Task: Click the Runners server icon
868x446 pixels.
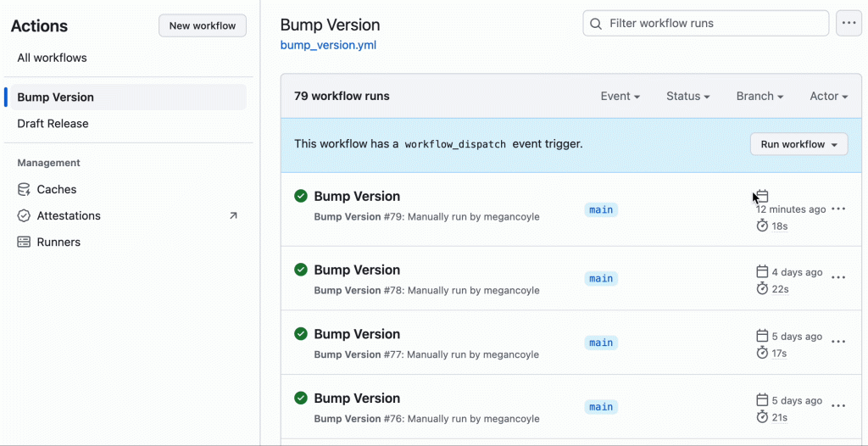Action: (24, 243)
